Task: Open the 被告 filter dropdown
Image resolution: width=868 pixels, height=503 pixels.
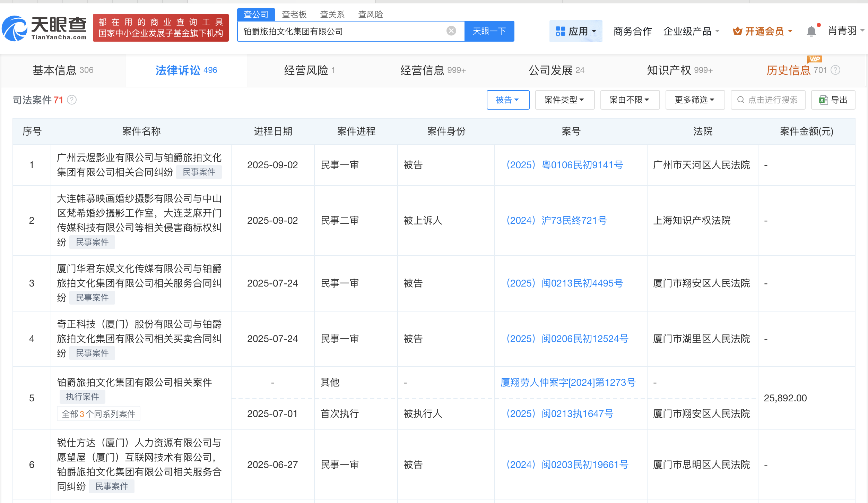Action: point(508,100)
